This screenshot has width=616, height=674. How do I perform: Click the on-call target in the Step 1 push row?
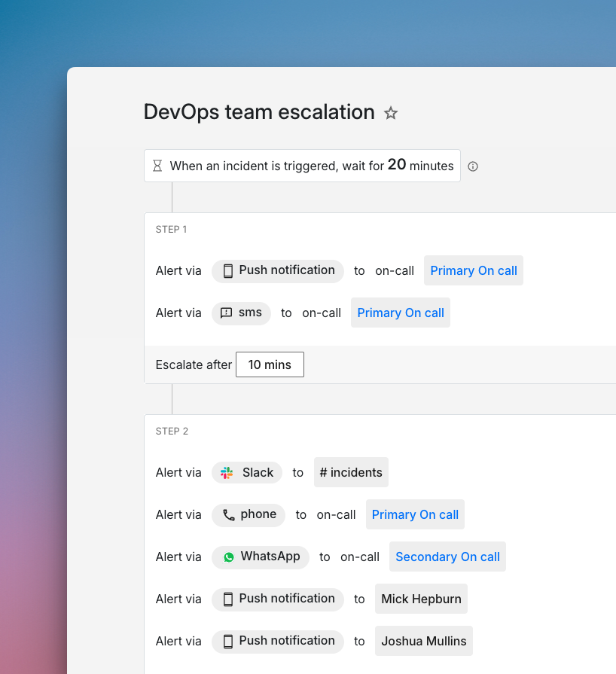point(395,271)
